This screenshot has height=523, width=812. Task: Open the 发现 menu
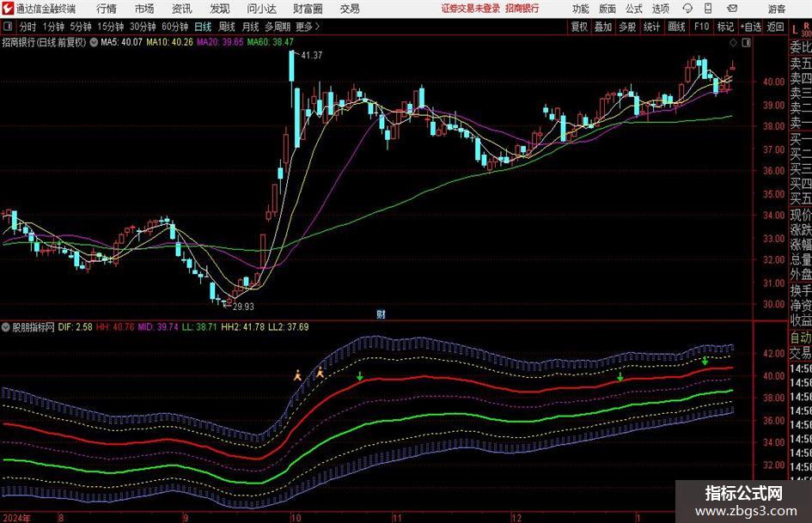click(220, 9)
